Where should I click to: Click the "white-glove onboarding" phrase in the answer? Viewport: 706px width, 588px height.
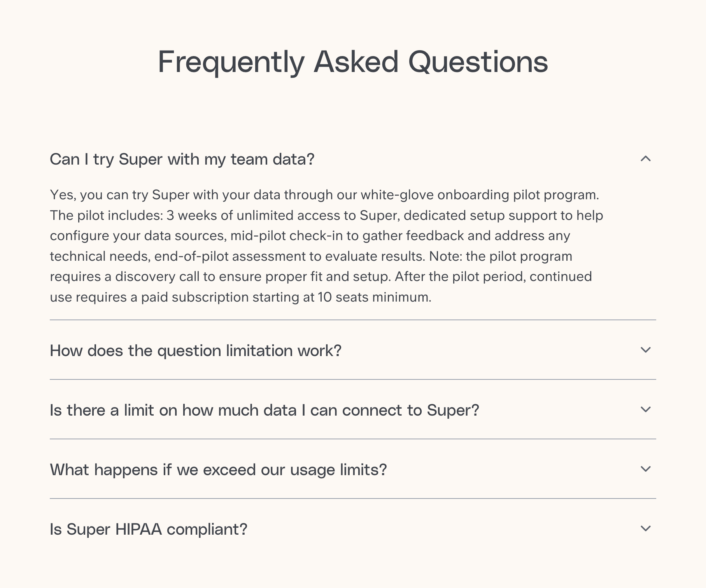tap(435, 195)
